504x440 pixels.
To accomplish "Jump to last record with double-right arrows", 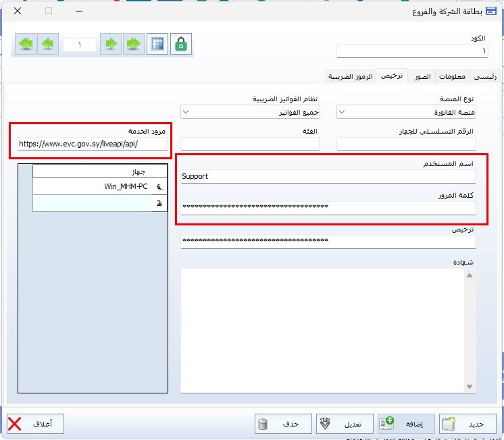I will (134, 44).
